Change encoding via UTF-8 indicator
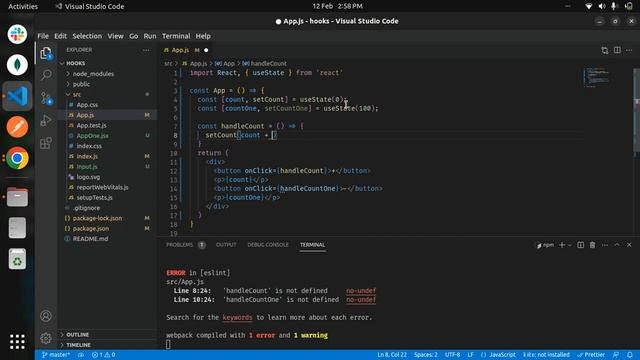This screenshot has height=360, width=640. click(452, 355)
